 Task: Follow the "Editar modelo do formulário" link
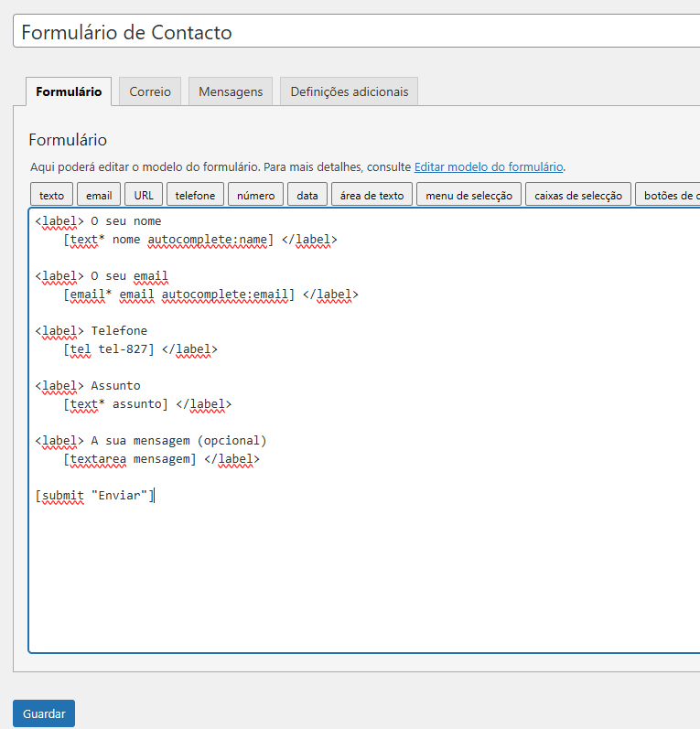tap(489, 167)
